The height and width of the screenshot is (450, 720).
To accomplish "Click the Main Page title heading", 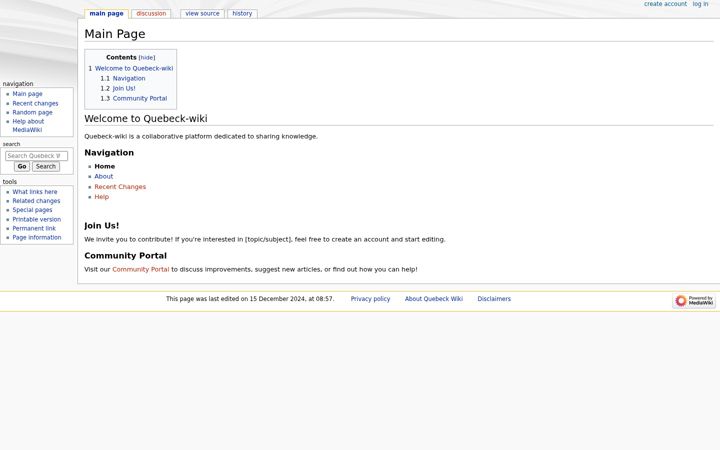I will click(x=115, y=34).
